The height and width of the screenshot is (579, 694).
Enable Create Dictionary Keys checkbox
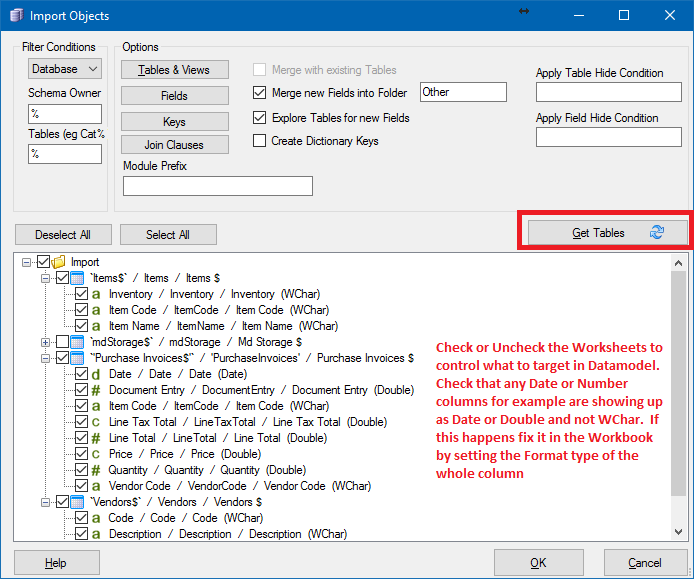tap(259, 141)
